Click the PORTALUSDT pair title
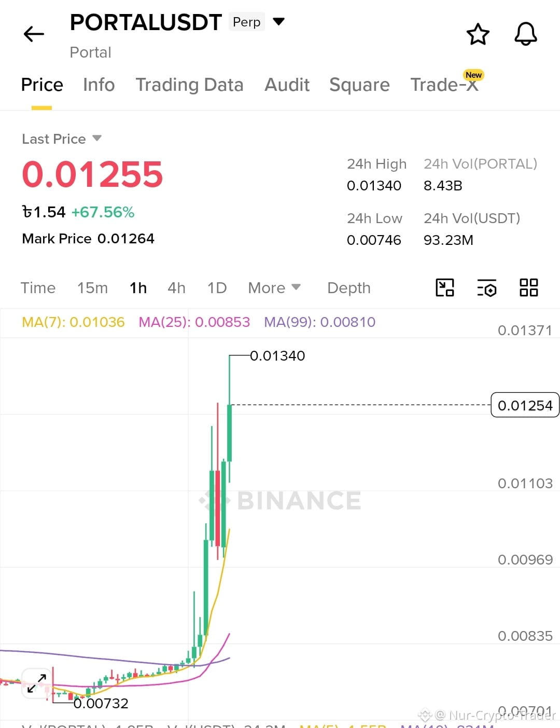 146,22
